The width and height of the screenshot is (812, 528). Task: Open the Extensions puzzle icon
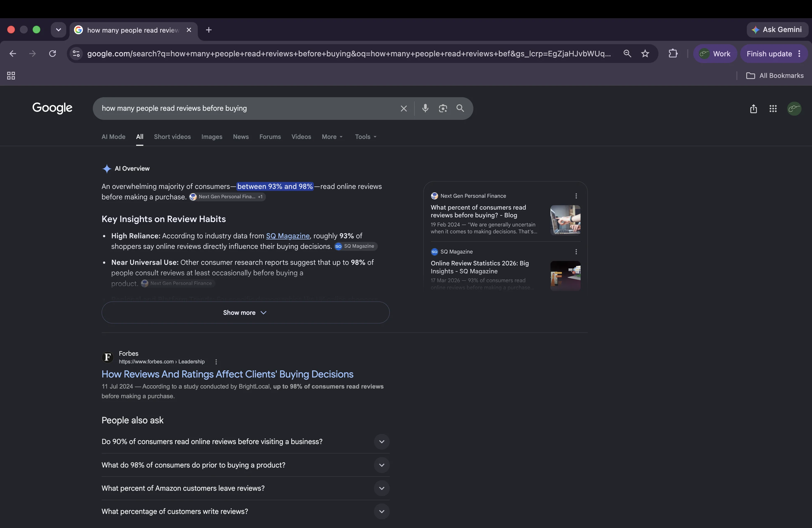pyautogui.click(x=673, y=54)
